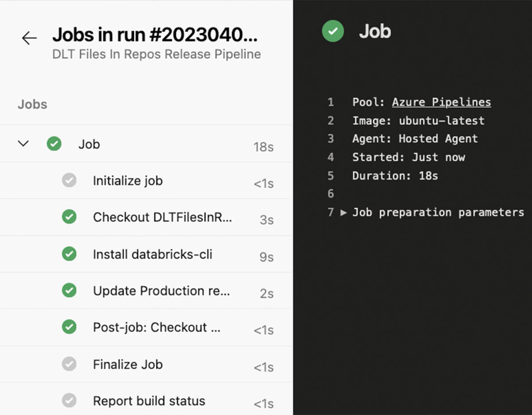Click gray status icon for Report build status
Image resolution: width=532 pixels, height=415 pixels.
pos(69,401)
